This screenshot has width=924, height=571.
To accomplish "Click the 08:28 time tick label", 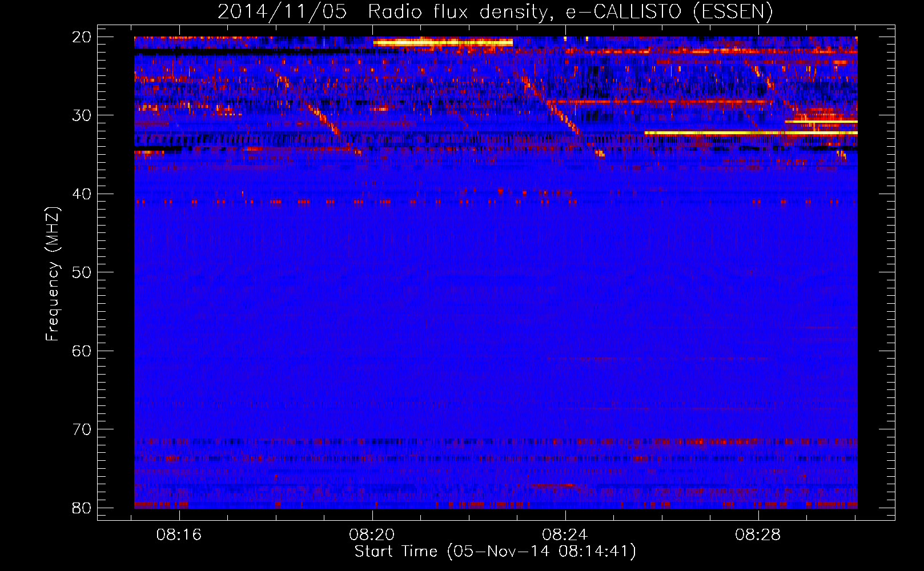I will [758, 535].
